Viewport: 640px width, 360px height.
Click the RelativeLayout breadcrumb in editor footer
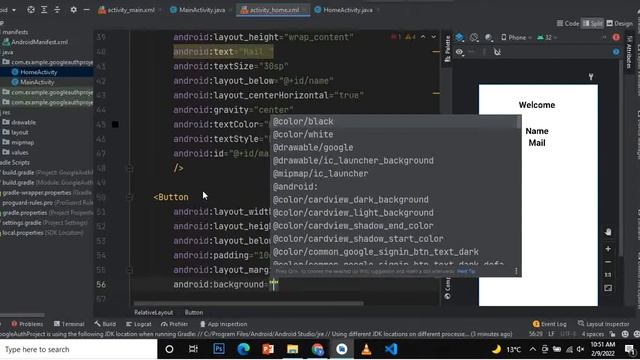pos(154,312)
